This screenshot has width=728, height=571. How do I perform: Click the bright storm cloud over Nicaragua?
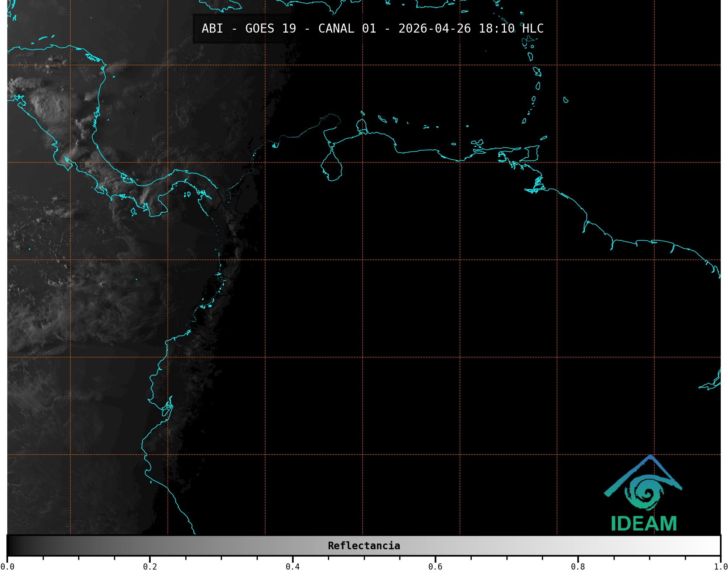click(47, 105)
